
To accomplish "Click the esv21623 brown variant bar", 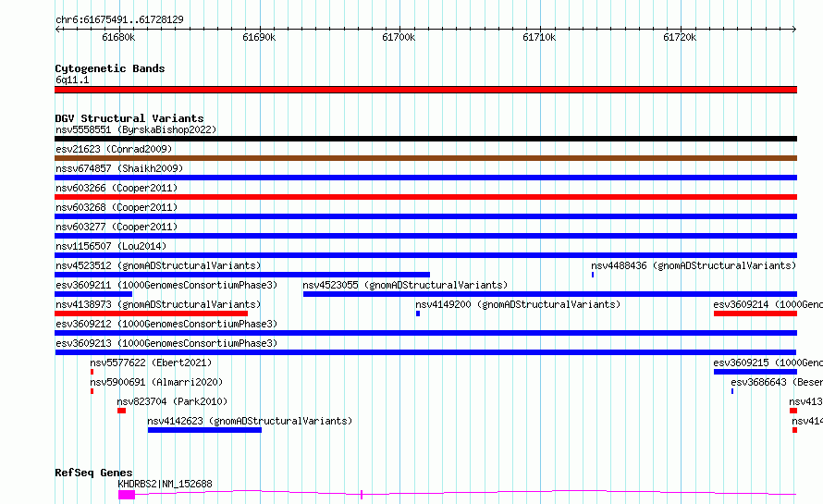I will point(425,158).
